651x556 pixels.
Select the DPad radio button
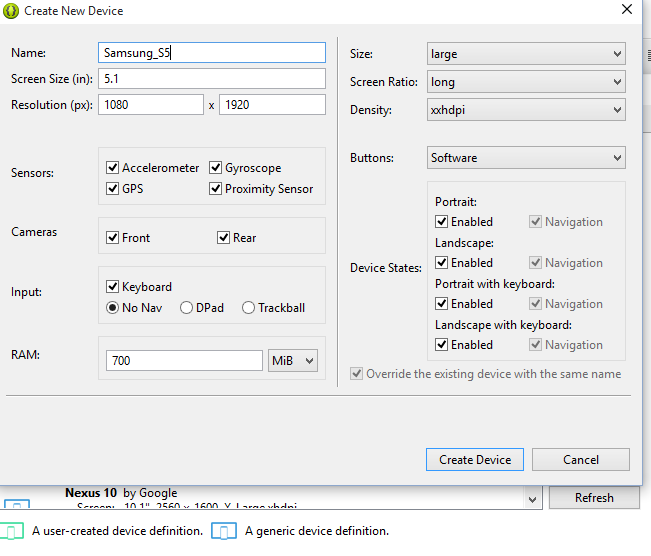point(186,308)
